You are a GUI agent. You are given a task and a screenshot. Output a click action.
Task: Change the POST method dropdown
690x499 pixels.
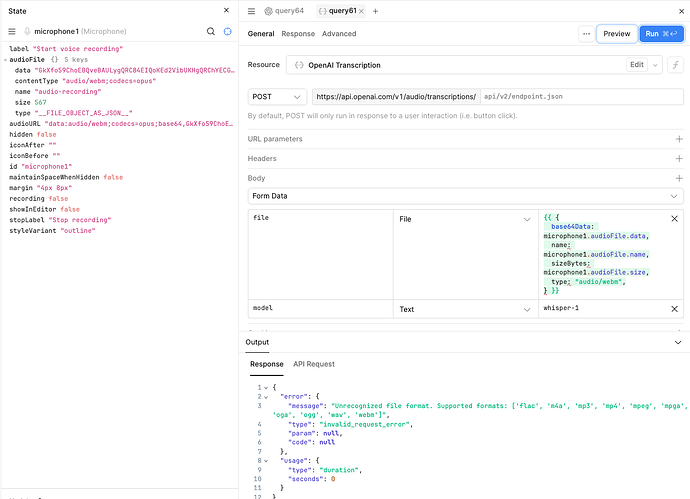click(276, 97)
